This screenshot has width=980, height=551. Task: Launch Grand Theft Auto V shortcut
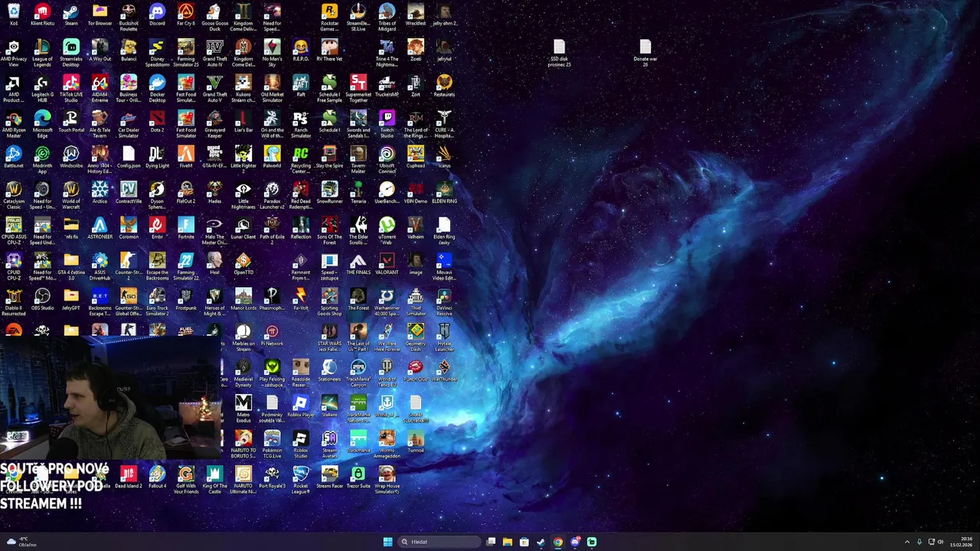click(x=214, y=89)
